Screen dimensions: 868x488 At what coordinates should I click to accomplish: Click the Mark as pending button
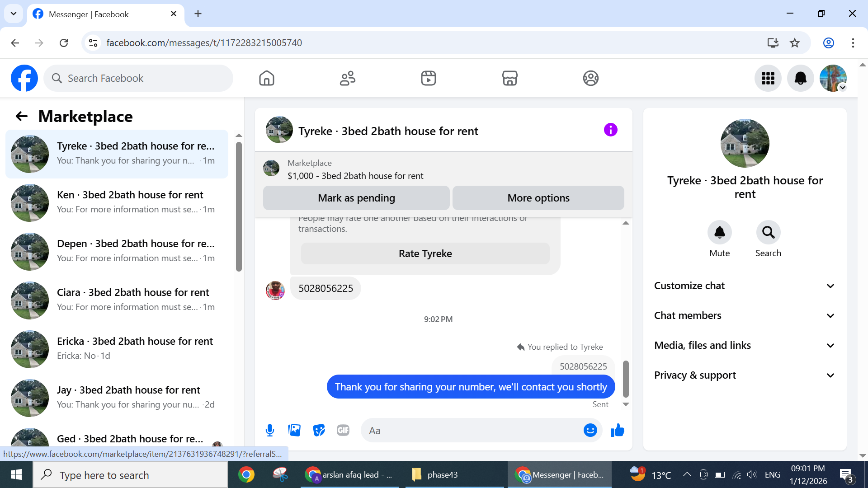(x=356, y=198)
